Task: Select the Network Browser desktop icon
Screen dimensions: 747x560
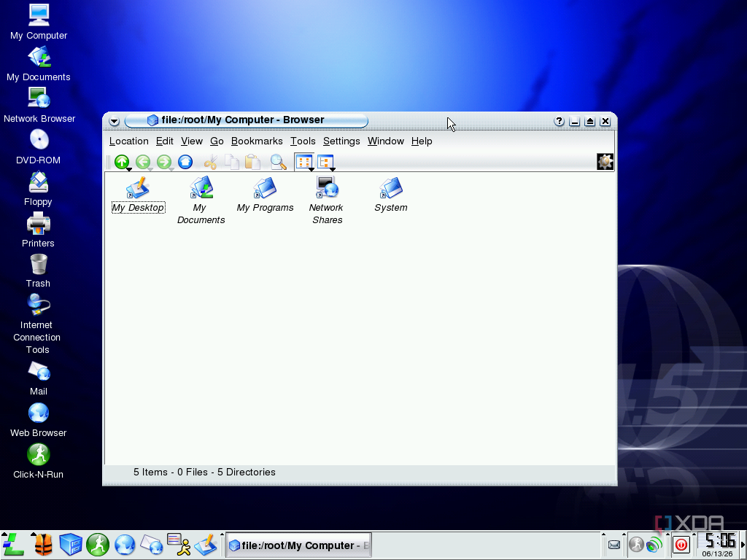Action: click(x=39, y=105)
